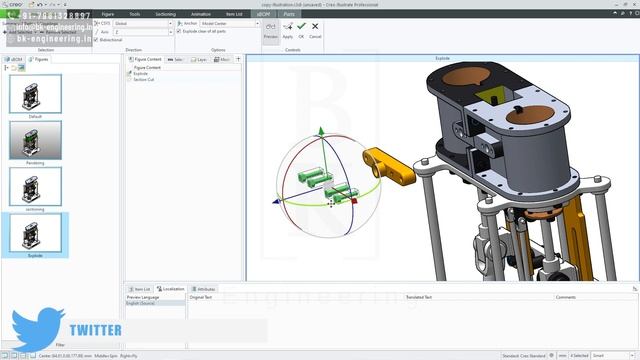Click the image icon in Figures toolbar

click(x=21, y=68)
